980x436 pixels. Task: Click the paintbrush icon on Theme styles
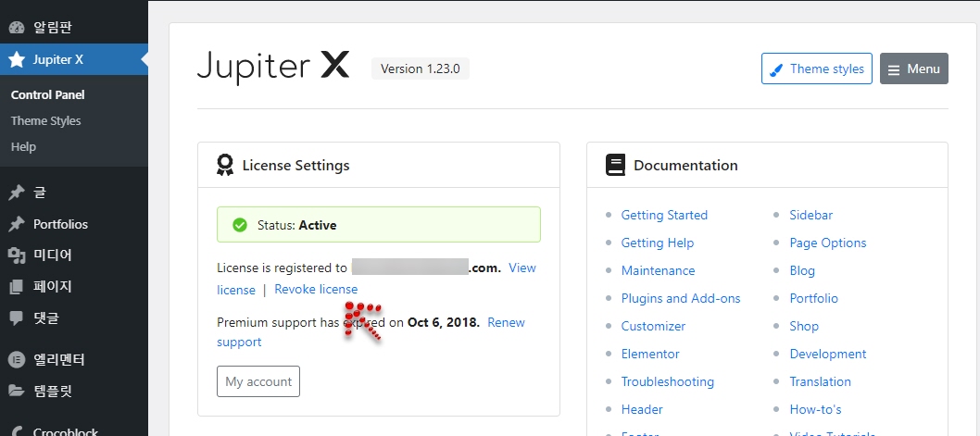tap(776, 69)
